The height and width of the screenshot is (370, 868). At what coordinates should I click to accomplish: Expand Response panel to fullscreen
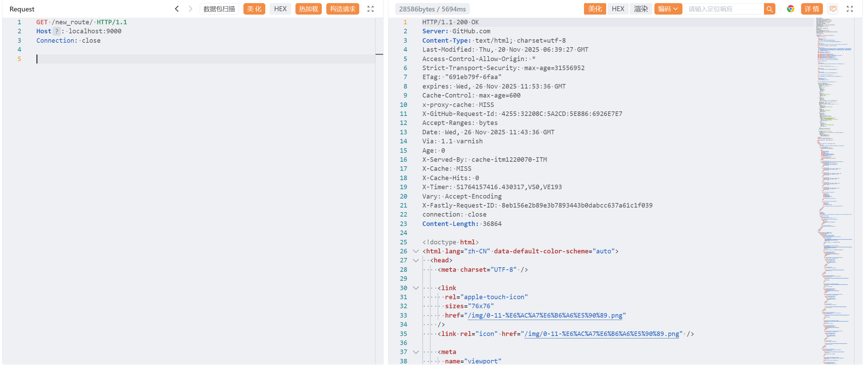pyautogui.click(x=850, y=9)
